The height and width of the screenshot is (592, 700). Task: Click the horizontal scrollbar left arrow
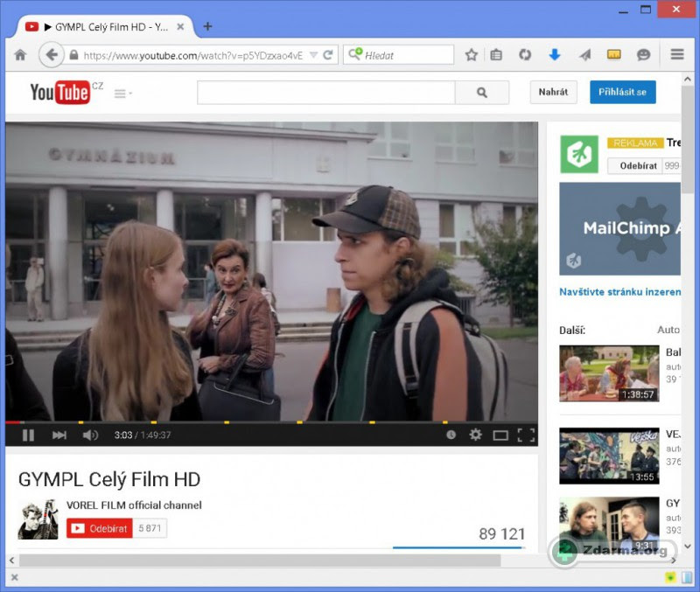point(11,560)
